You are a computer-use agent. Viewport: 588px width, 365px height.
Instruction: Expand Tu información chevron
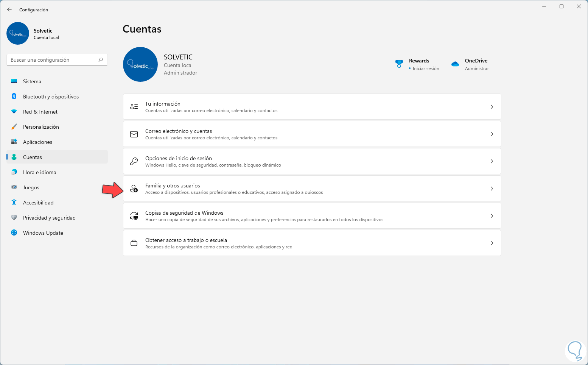coord(492,107)
